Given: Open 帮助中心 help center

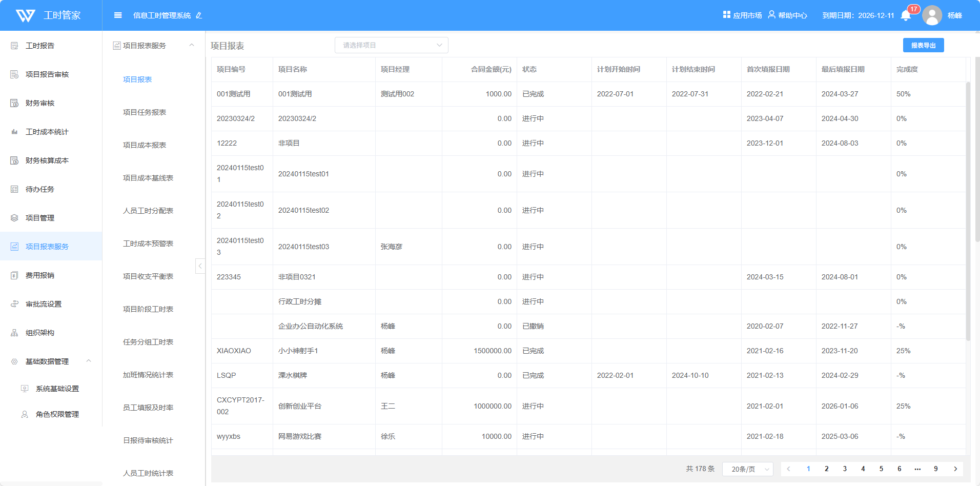Looking at the screenshot, I should point(787,15).
